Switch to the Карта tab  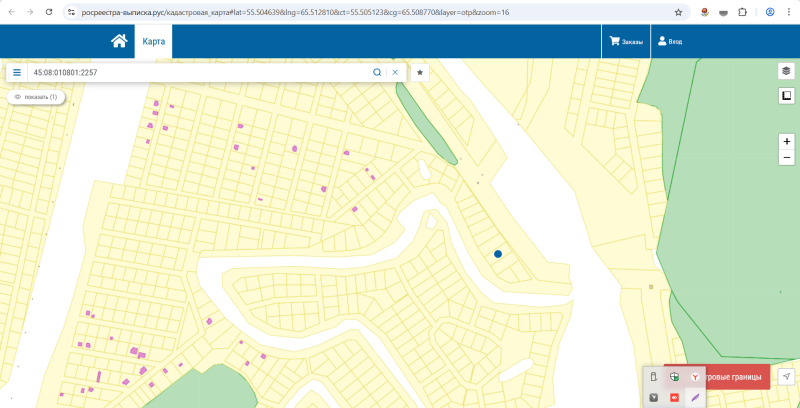coord(154,41)
